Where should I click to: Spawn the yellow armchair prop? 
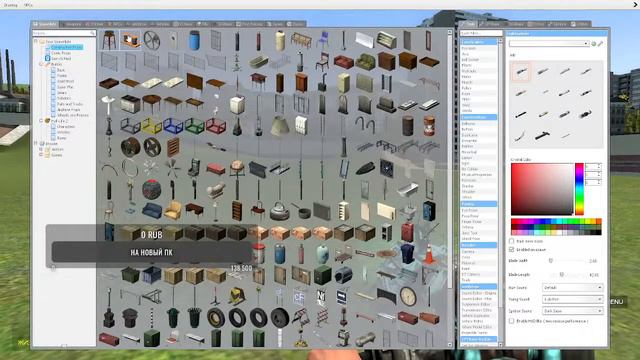pyautogui.click(x=173, y=211)
